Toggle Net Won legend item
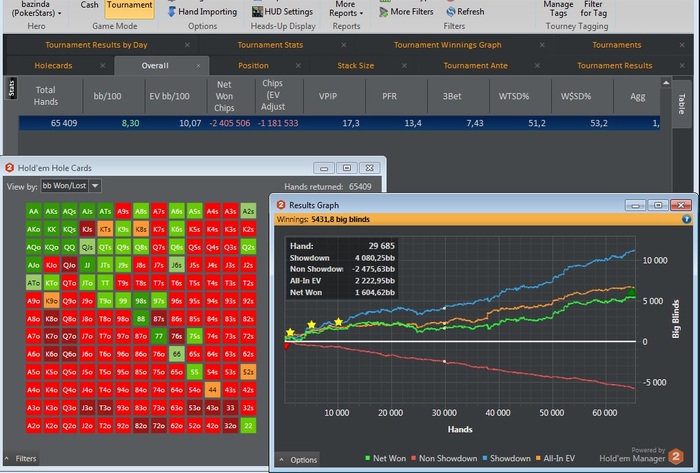The image size is (700, 473). pos(386,458)
